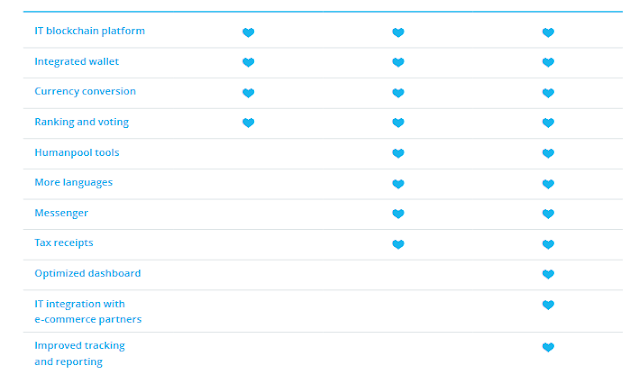Open the IT blockchain platform label

tap(89, 31)
